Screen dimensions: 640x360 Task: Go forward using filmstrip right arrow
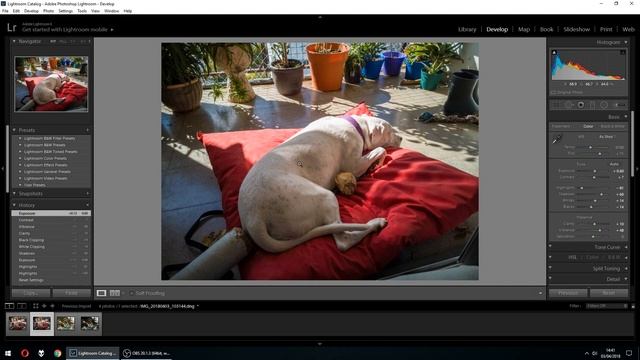(52, 306)
